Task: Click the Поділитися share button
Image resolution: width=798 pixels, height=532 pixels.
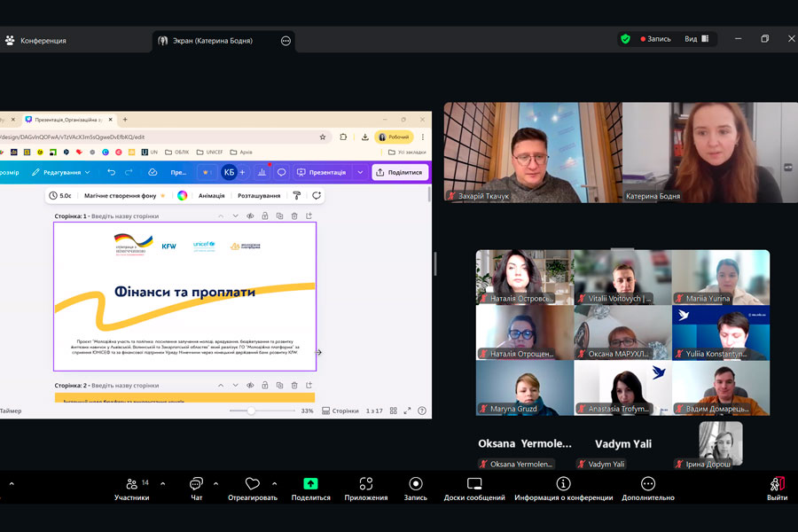Action: 400,172
